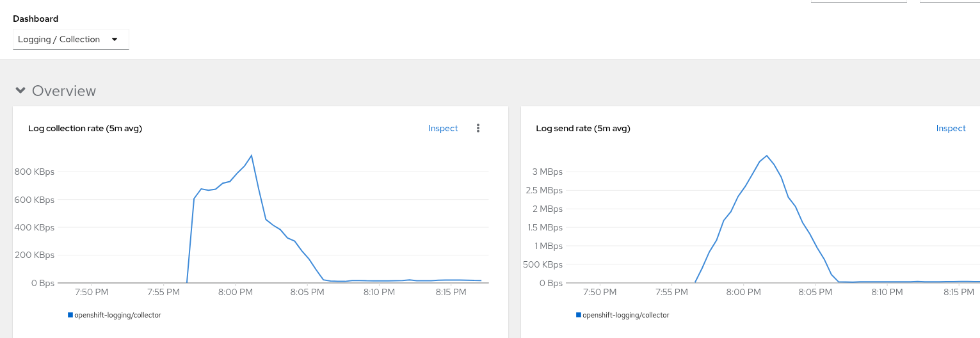Inspect the Log collection rate chart
980x338 pixels.
point(443,128)
